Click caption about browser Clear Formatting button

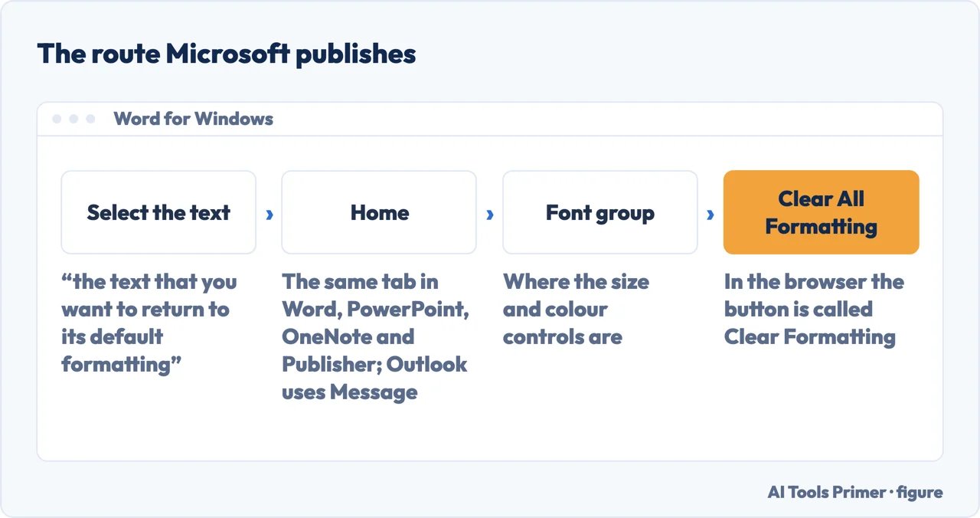coord(814,310)
